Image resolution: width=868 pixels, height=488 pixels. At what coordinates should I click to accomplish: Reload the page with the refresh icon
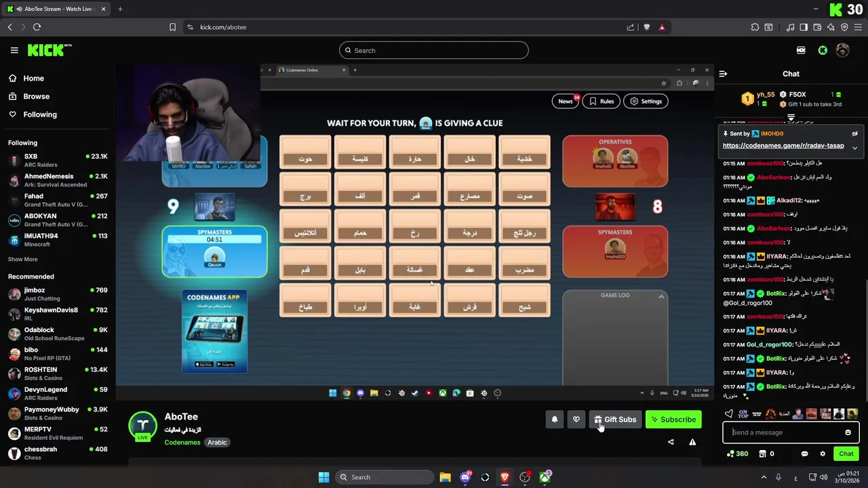[37, 27]
